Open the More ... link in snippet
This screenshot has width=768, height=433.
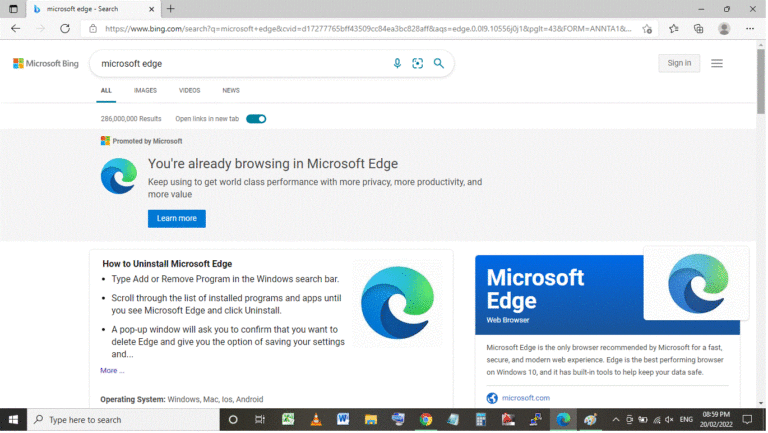(112, 371)
